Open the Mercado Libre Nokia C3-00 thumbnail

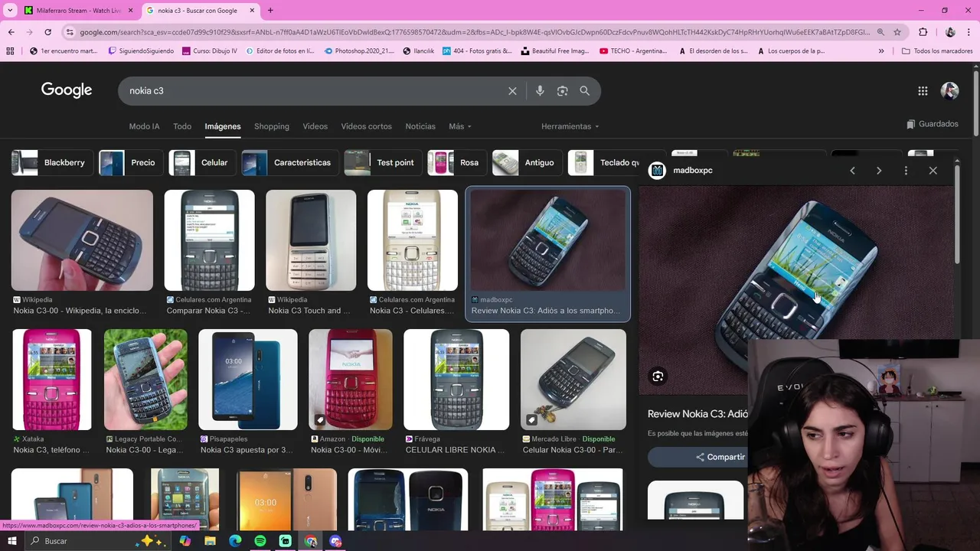click(573, 380)
